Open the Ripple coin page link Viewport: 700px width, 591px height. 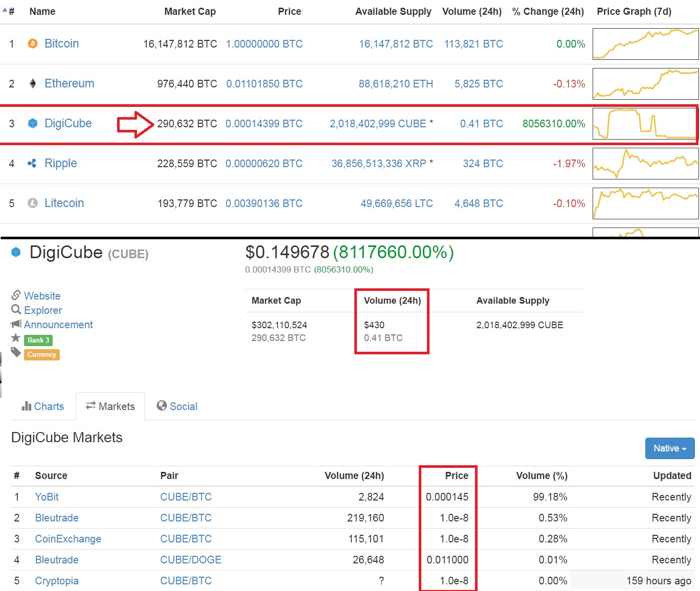pyautogui.click(x=60, y=163)
